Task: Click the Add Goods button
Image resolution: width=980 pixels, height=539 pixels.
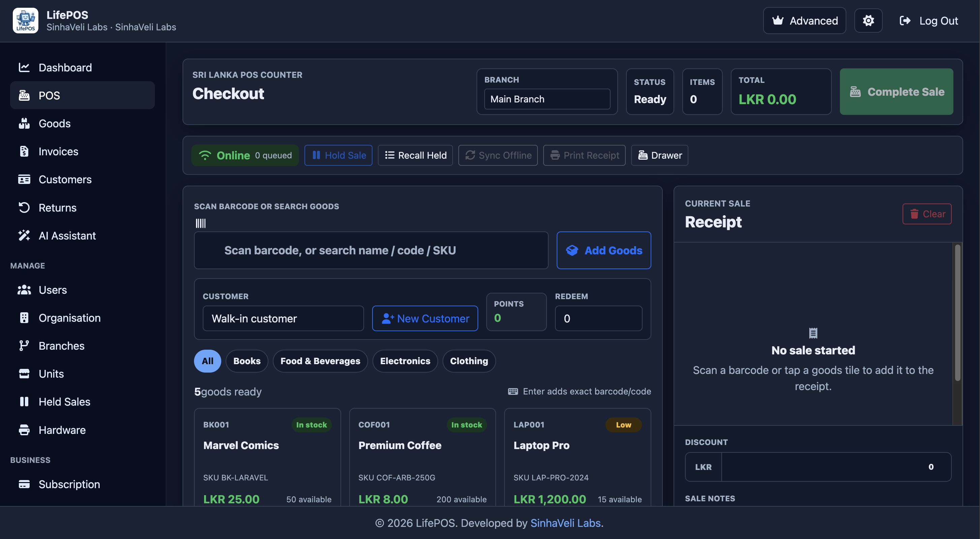Action: [604, 250]
